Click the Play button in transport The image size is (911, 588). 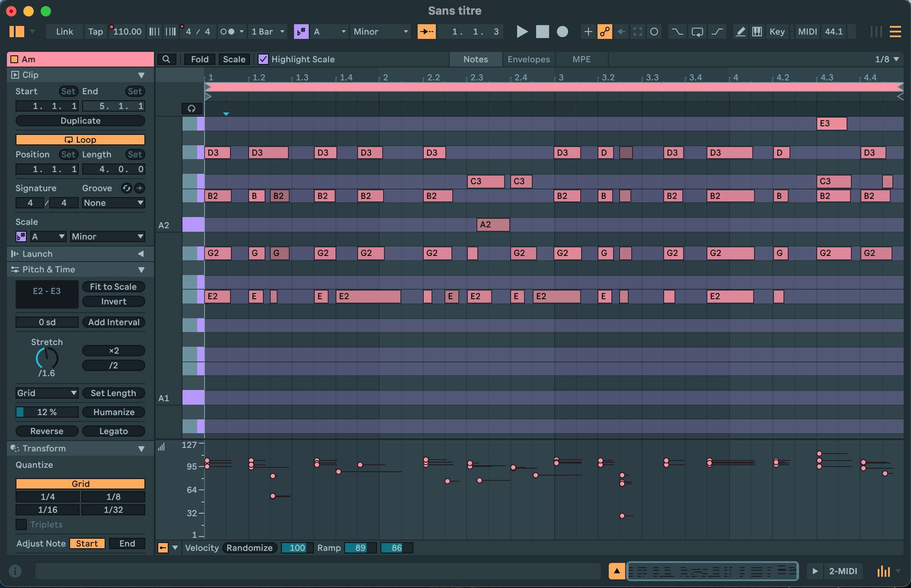pos(522,32)
